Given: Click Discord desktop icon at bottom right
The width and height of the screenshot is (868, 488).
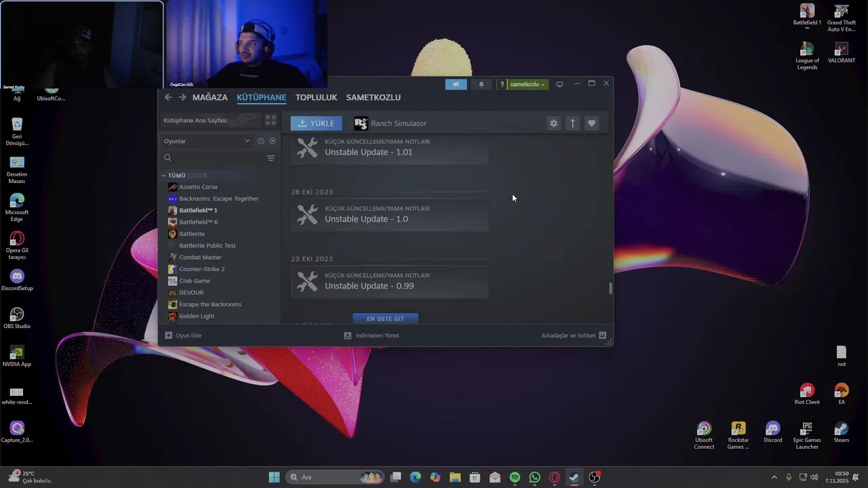Looking at the screenshot, I should [x=773, y=432].
